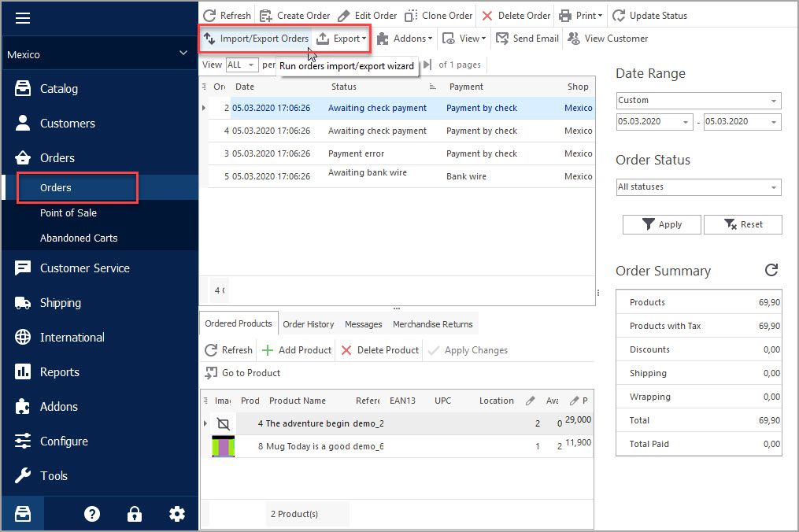Switch to Ordered Products tab

tap(239, 323)
